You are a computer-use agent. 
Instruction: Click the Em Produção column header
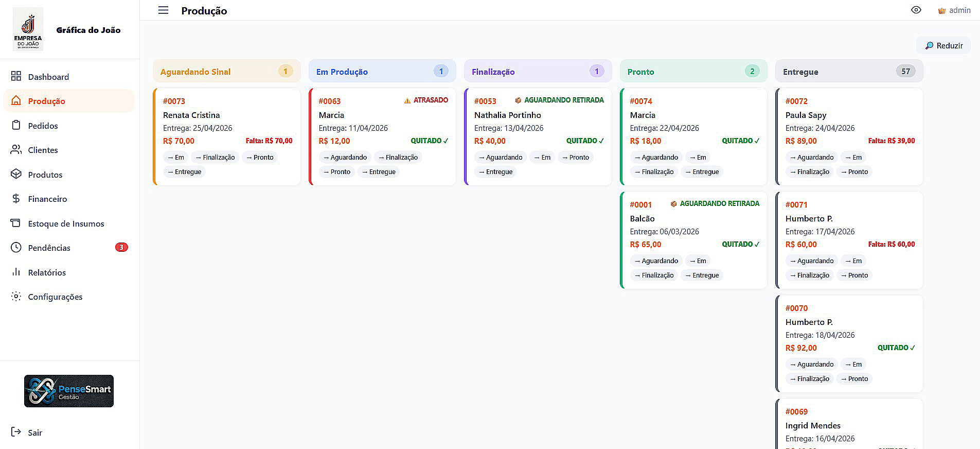click(382, 71)
